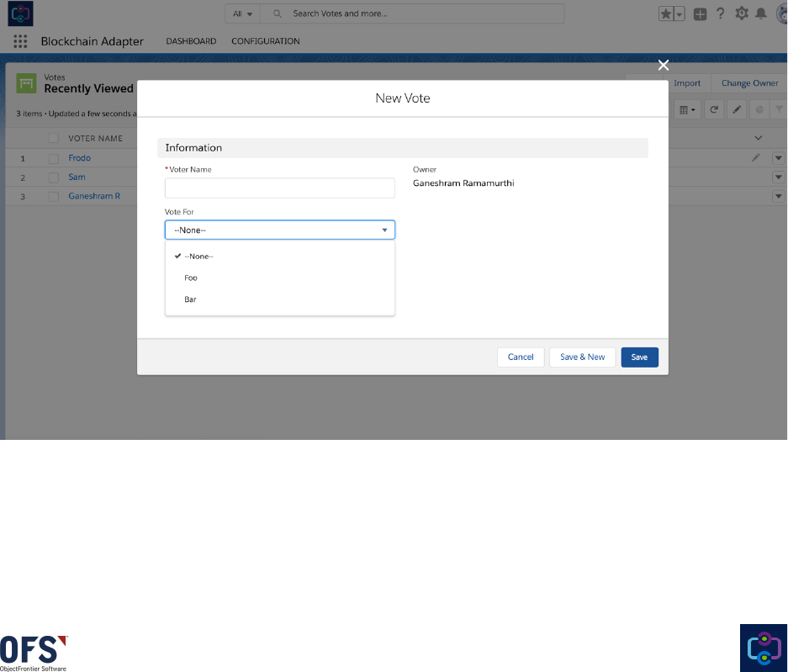Click the Voter Name input field
The height and width of the screenshot is (672, 788).
point(280,188)
